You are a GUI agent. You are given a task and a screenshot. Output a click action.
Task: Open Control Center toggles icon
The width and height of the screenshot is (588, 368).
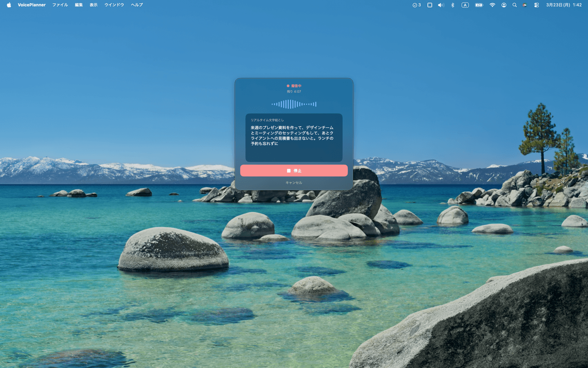click(537, 5)
